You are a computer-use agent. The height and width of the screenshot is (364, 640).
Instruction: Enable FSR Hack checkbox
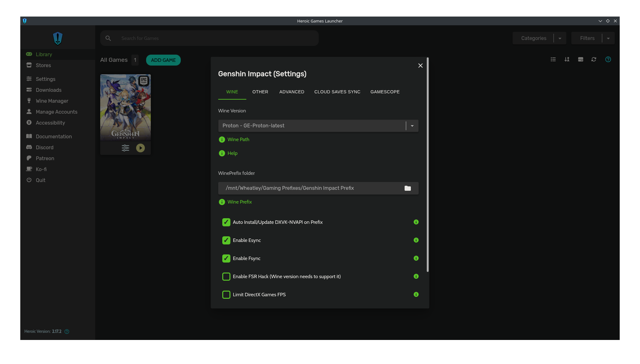(x=226, y=277)
